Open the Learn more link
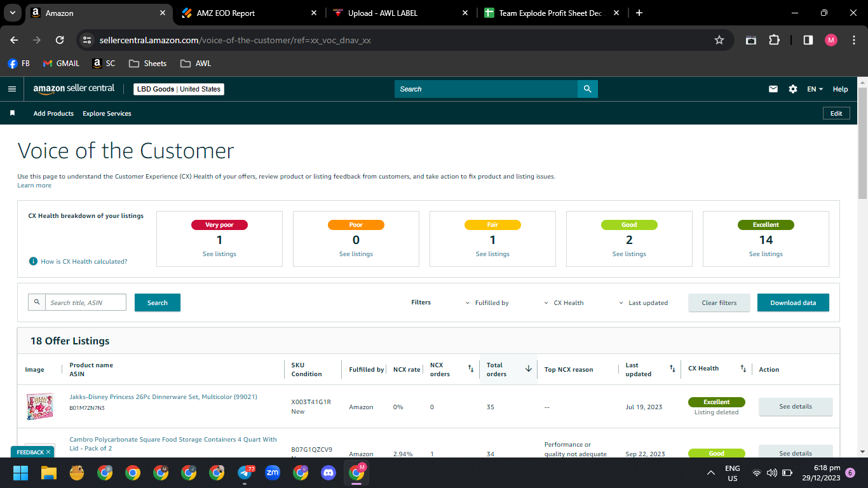The width and height of the screenshot is (868, 488). (x=34, y=186)
